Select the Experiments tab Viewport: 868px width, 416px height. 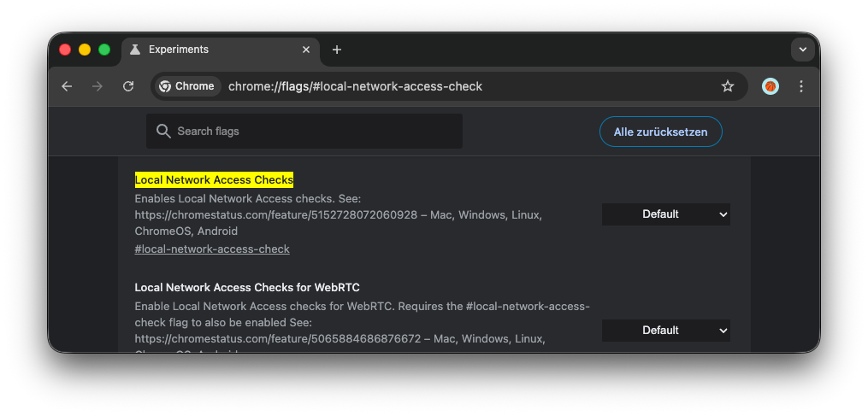[x=214, y=50]
